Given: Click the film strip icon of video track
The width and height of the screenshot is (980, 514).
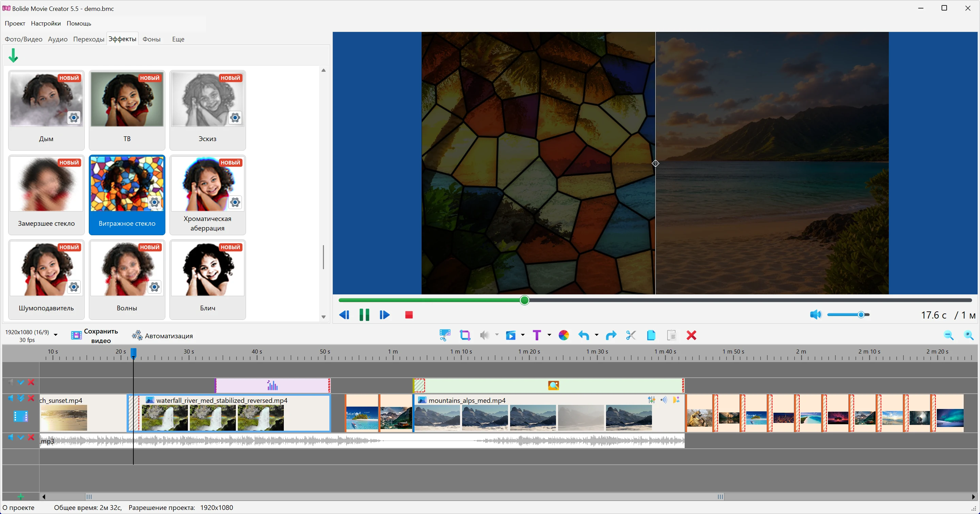Looking at the screenshot, I should coord(20,416).
